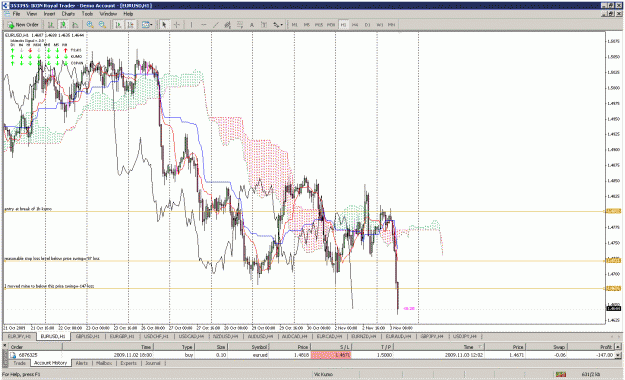The width and height of the screenshot is (625, 380).
Task: Set timeframe to MN
Action: 391,25
